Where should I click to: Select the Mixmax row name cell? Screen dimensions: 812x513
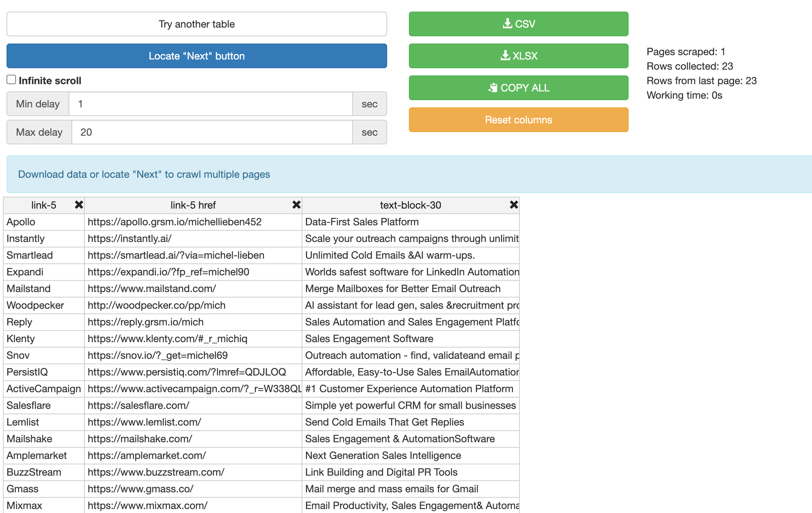(22, 505)
